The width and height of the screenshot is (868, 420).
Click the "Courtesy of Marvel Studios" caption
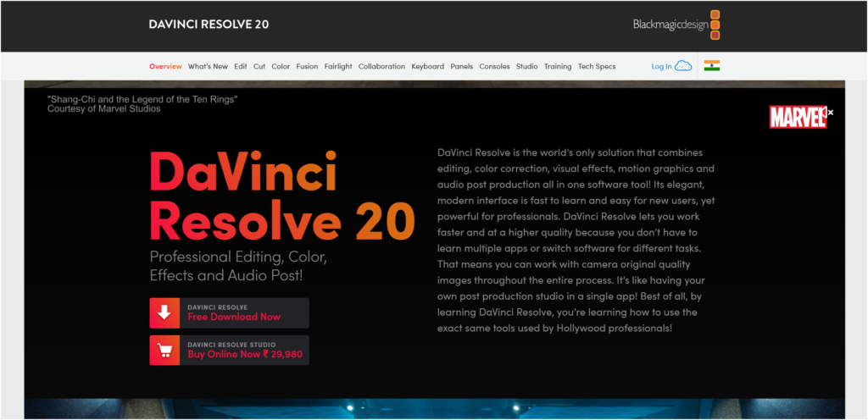(104, 109)
